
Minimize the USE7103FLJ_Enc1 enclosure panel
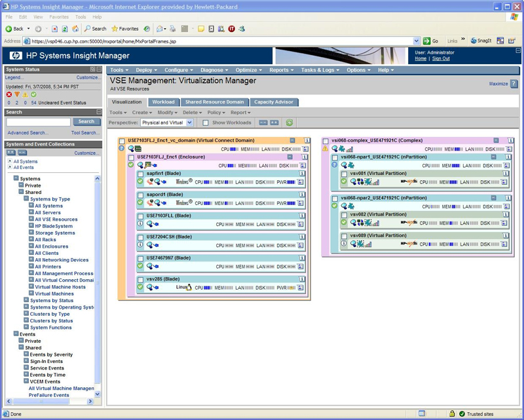[x=290, y=157]
